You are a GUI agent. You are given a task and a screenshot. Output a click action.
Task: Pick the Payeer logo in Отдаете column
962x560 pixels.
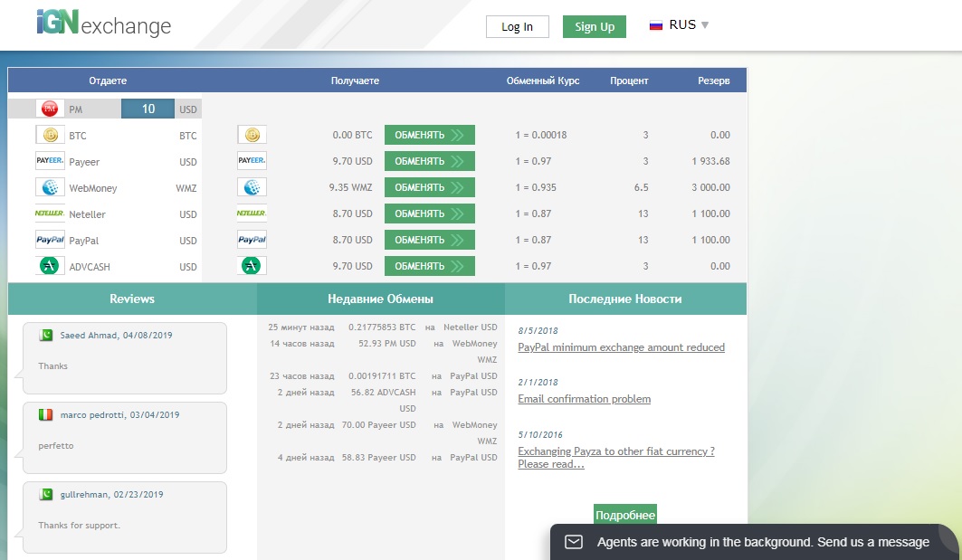pos(50,161)
